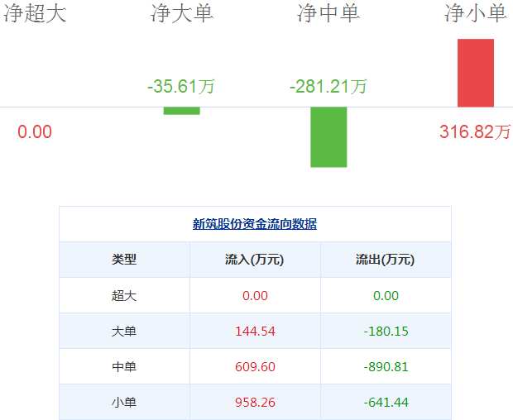Click the small green bar of 净大单
Screen dimensions: 513x420
pos(181,111)
